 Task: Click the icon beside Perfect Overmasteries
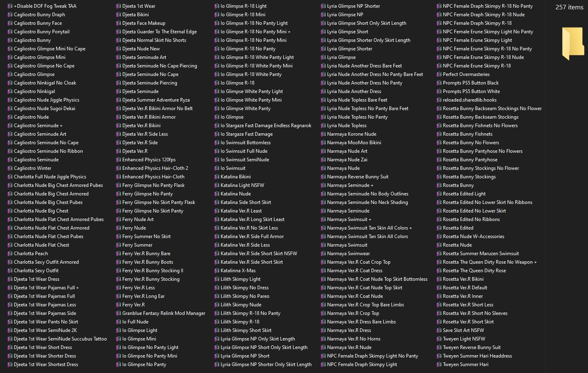click(x=439, y=74)
